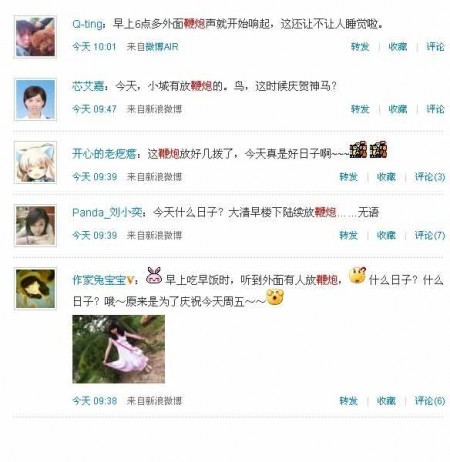
Task: Click the pink rabbit emoticon in 作家兔宝宝's post
Action: pyautogui.click(x=154, y=275)
